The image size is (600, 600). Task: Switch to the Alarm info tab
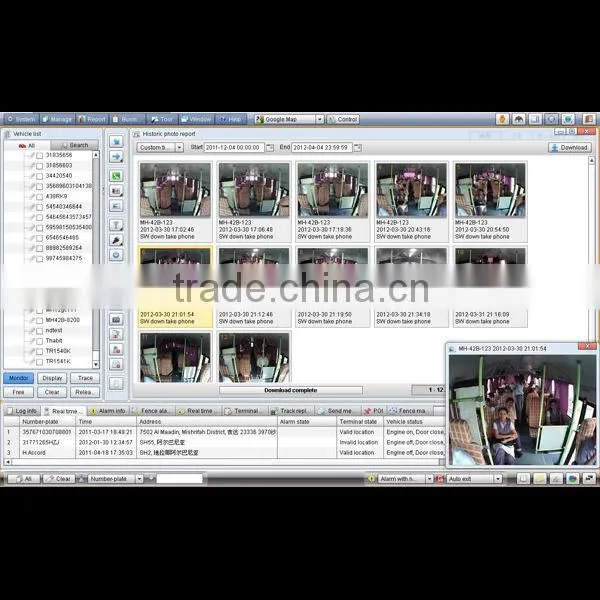coord(108,411)
